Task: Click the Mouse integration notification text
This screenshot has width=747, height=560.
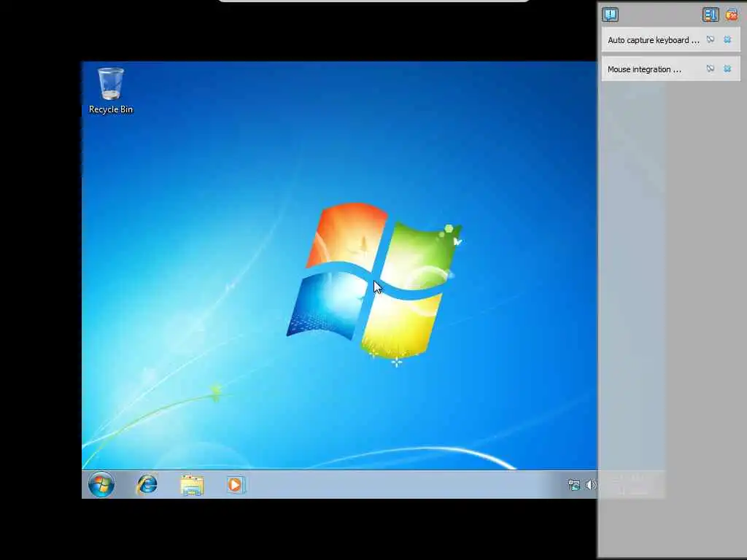Action: tap(644, 69)
